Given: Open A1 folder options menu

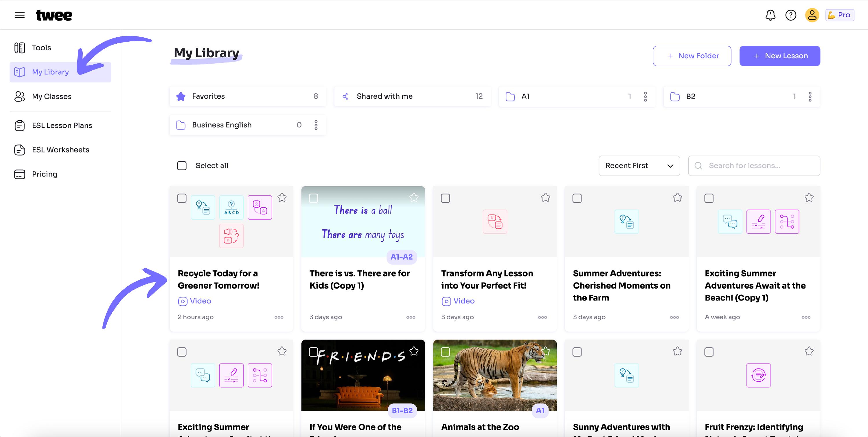Looking at the screenshot, I should point(645,97).
